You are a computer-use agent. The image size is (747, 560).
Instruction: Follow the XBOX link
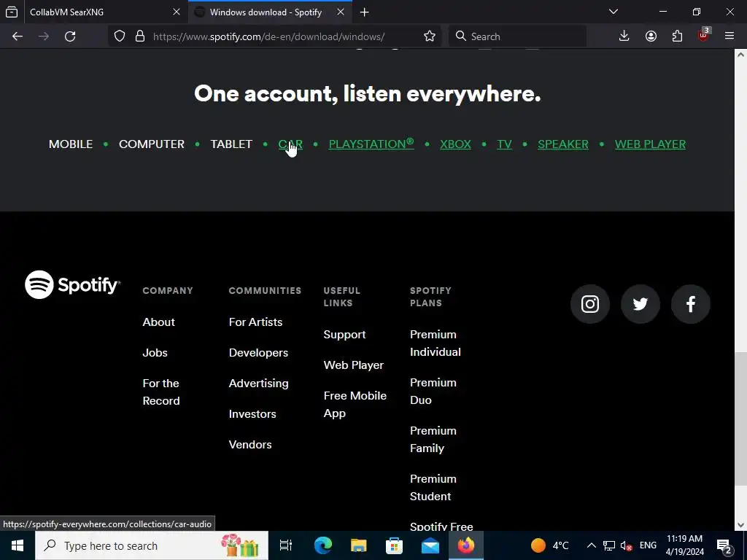[455, 144]
